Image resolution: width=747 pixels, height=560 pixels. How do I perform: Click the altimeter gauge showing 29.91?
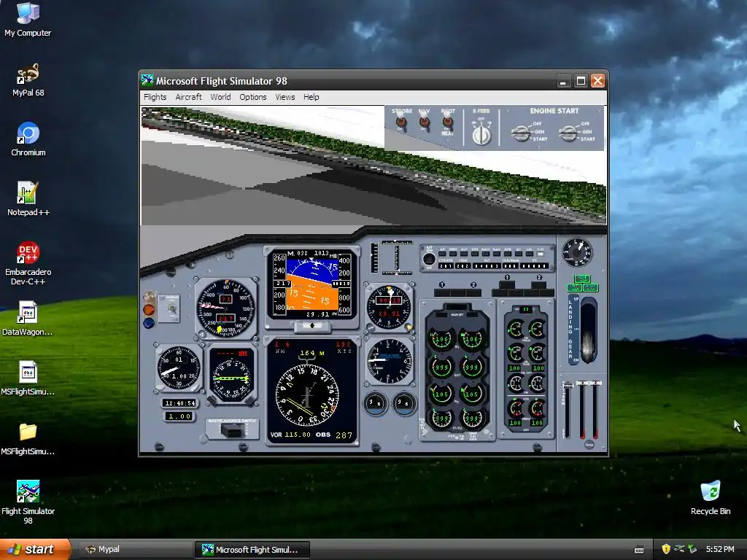pyautogui.click(x=389, y=307)
